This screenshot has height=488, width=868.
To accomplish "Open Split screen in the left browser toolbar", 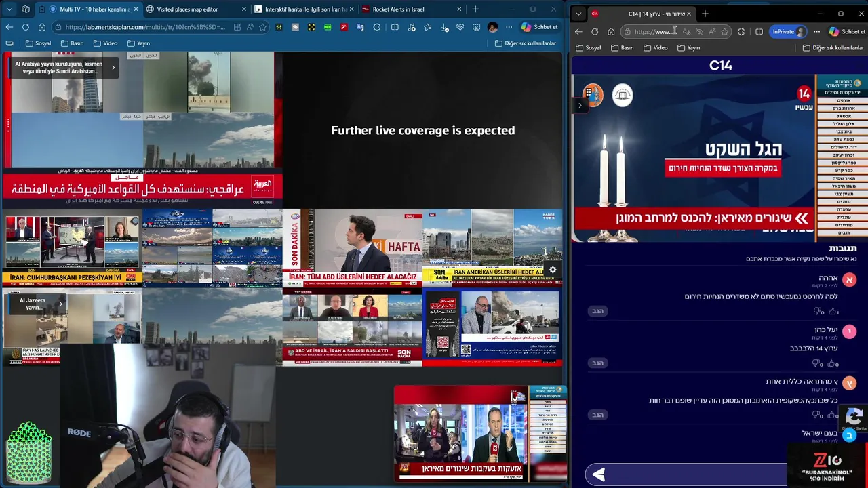I will [395, 27].
